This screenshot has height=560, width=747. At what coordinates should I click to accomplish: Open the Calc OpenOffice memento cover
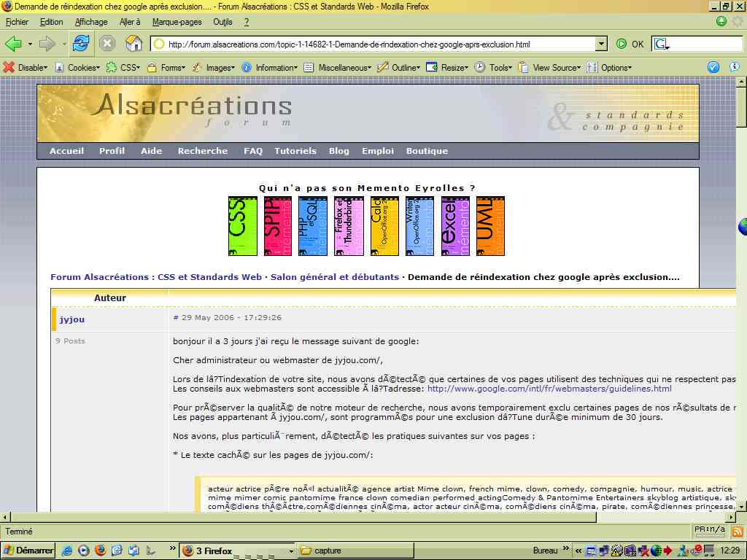click(x=384, y=226)
